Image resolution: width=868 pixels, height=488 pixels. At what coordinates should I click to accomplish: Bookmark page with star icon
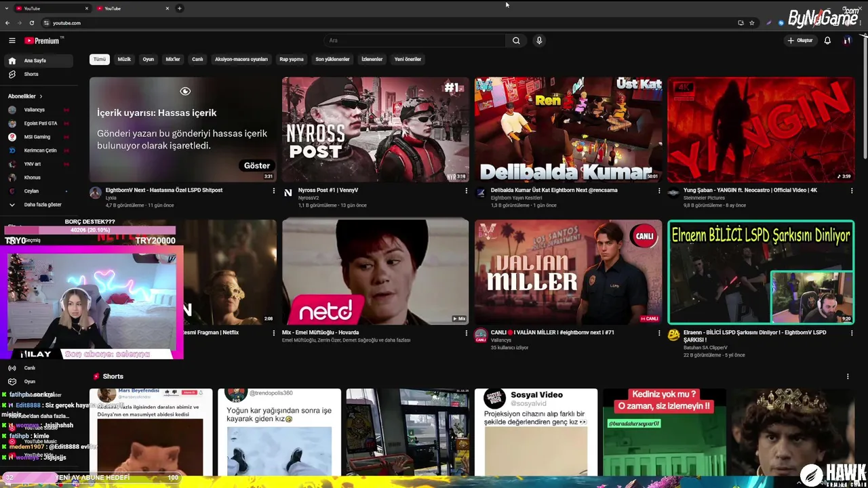[752, 23]
